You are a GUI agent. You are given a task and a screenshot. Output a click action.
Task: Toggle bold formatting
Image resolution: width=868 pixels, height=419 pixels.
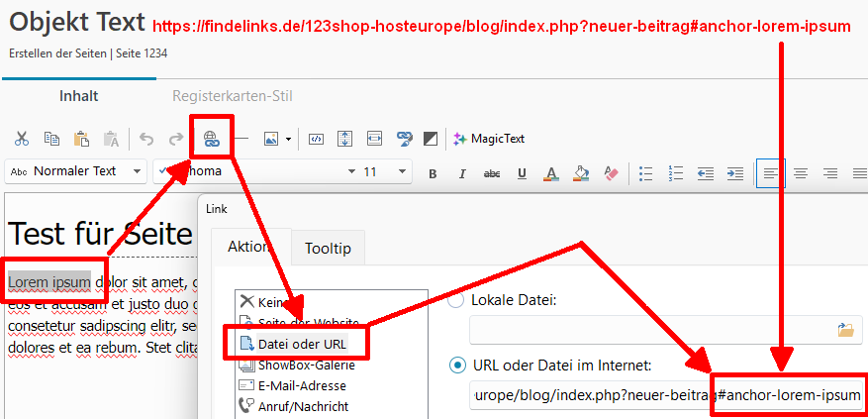pos(433,174)
